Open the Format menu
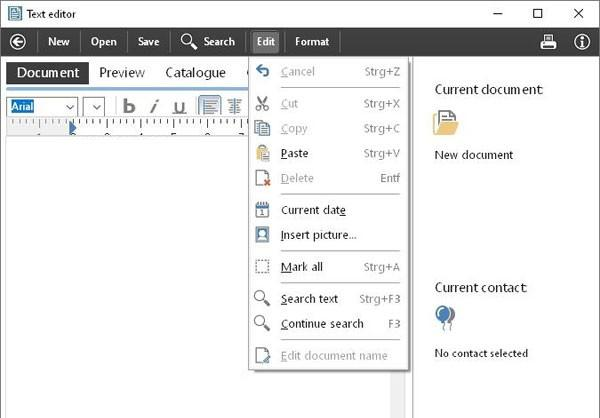This screenshot has width=600, height=418. tap(311, 41)
